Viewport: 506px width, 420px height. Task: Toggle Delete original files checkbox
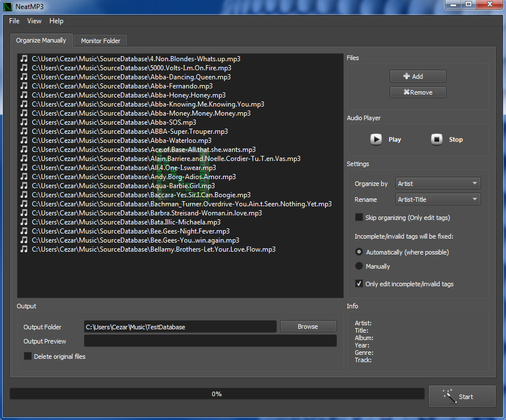coord(28,356)
